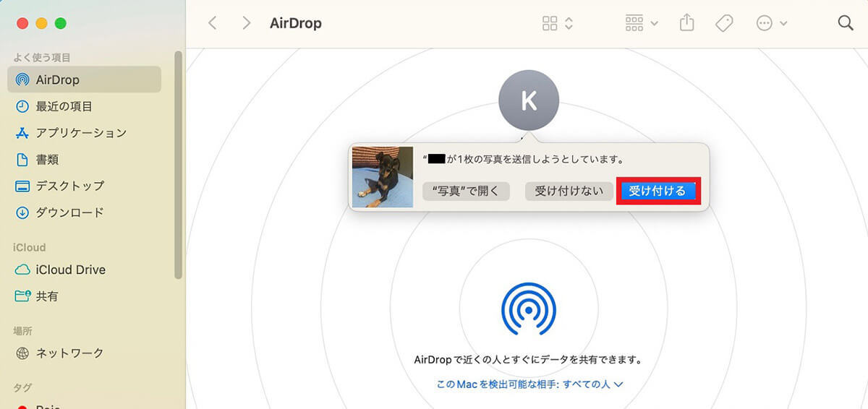The width and height of the screenshot is (868, 409).
Task: Click the 場所 section header
Action: tap(22, 331)
